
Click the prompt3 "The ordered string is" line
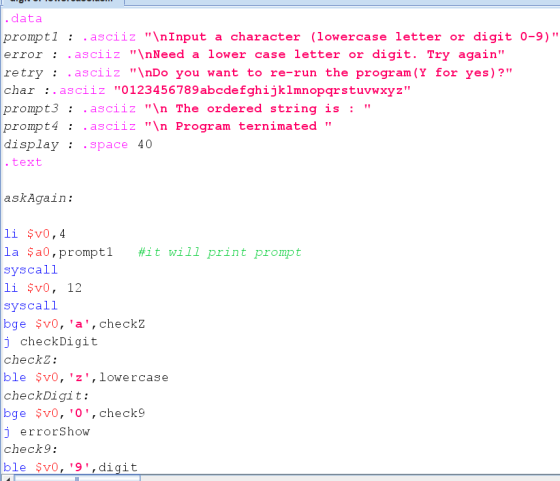click(187, 109)
